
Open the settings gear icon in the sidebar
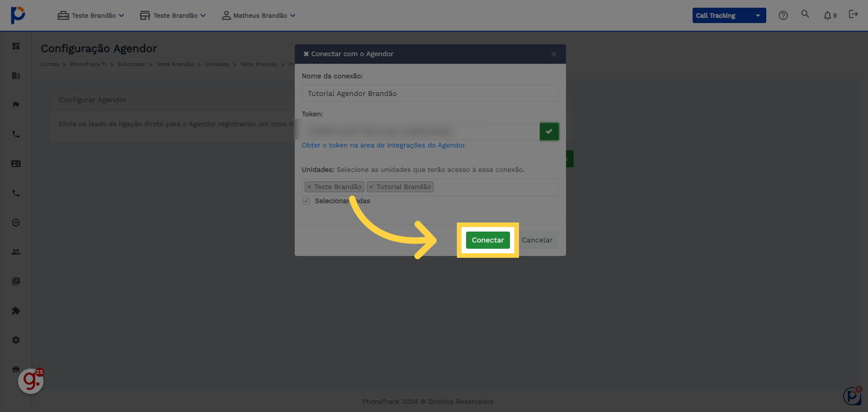16,340
